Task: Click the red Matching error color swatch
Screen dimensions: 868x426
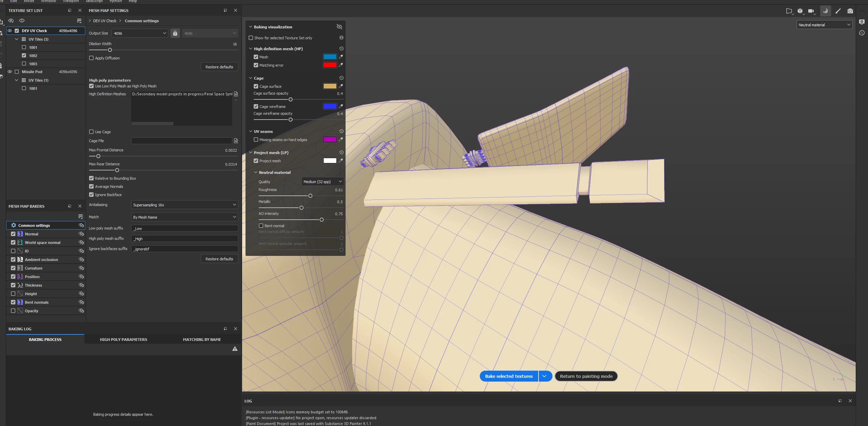Action: 330,65
